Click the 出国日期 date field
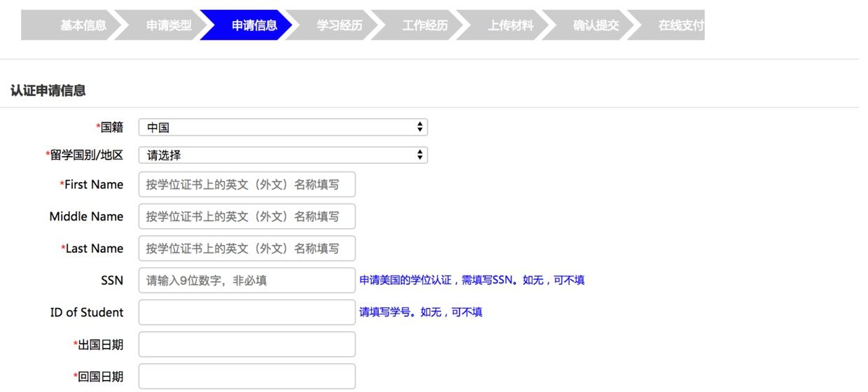This screenshot has height=392, width=868. coord(247,344)
